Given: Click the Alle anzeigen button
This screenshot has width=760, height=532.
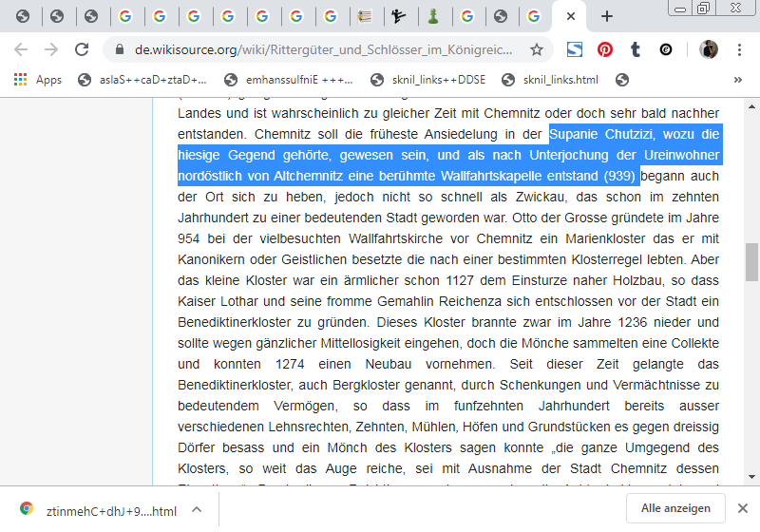Looking at the screenshot, I should pos(675,508).
